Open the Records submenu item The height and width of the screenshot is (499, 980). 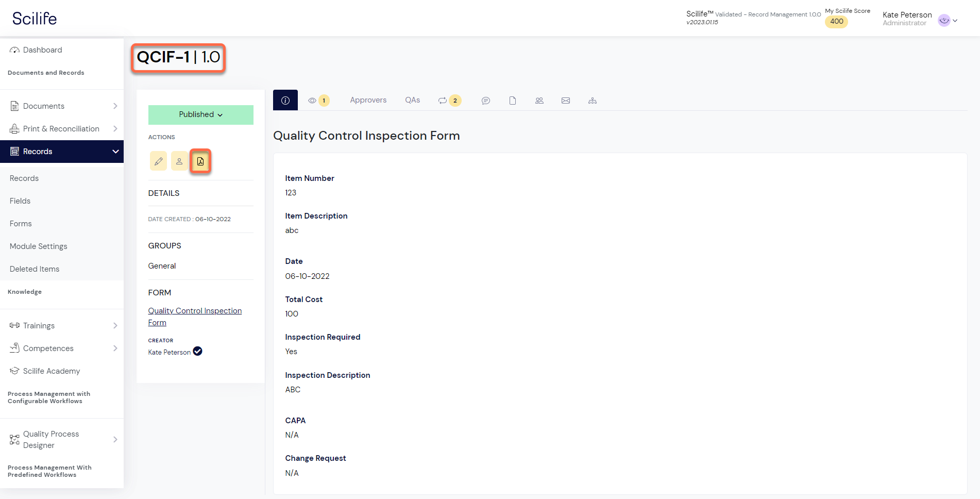point(24,178)
